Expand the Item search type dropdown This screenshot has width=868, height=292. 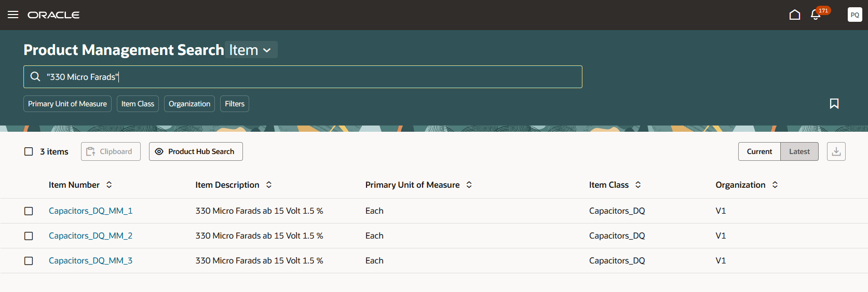[251, 50]
